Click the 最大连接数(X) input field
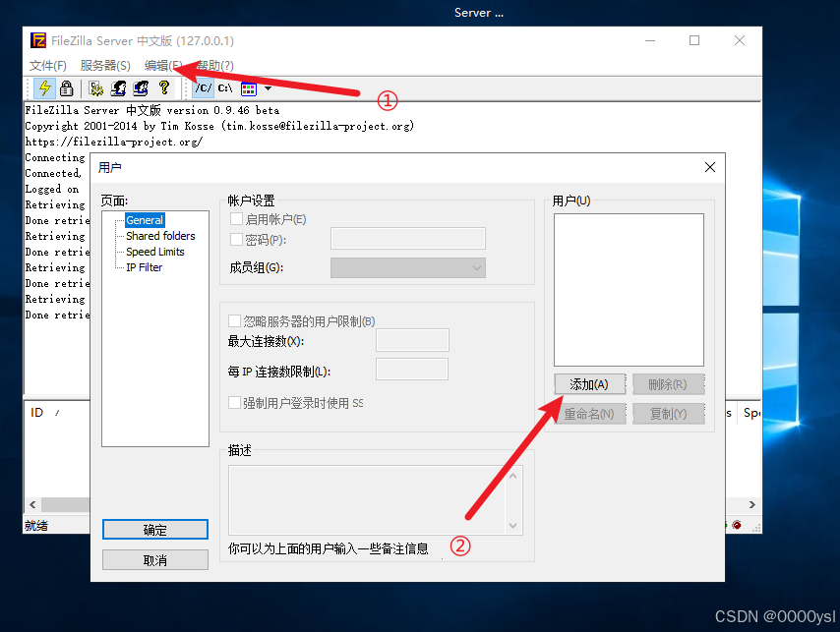 (x=412, y=340)
